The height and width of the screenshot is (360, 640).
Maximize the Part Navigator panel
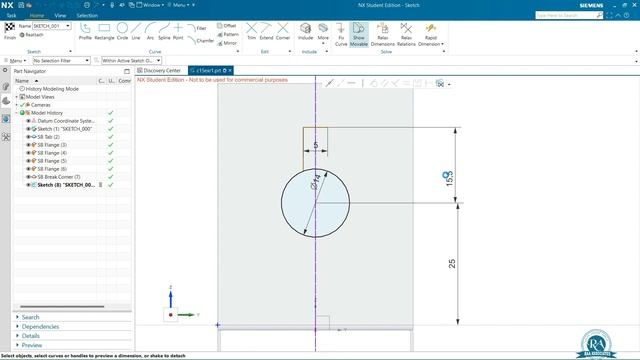pos(127,71)
